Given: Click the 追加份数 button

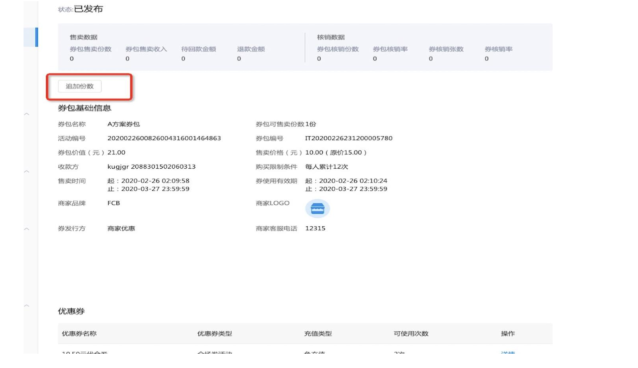Looking at the screenshot, I should (80, 86).
